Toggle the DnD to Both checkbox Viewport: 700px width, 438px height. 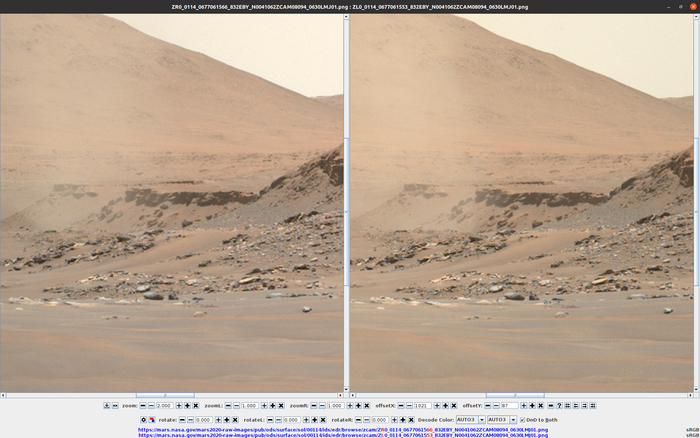click(522, 420)
